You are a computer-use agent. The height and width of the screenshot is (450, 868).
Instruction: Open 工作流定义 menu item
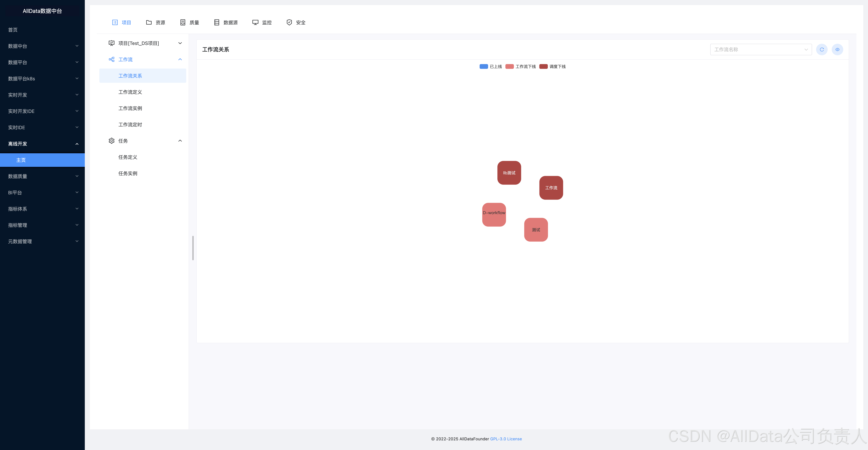click(130, 92)
